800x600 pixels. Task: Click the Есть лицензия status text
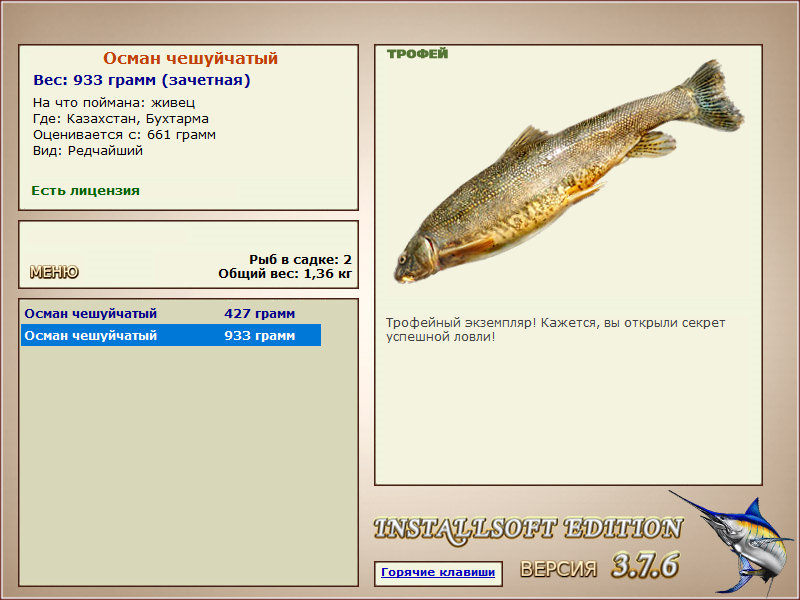(86, 191)
